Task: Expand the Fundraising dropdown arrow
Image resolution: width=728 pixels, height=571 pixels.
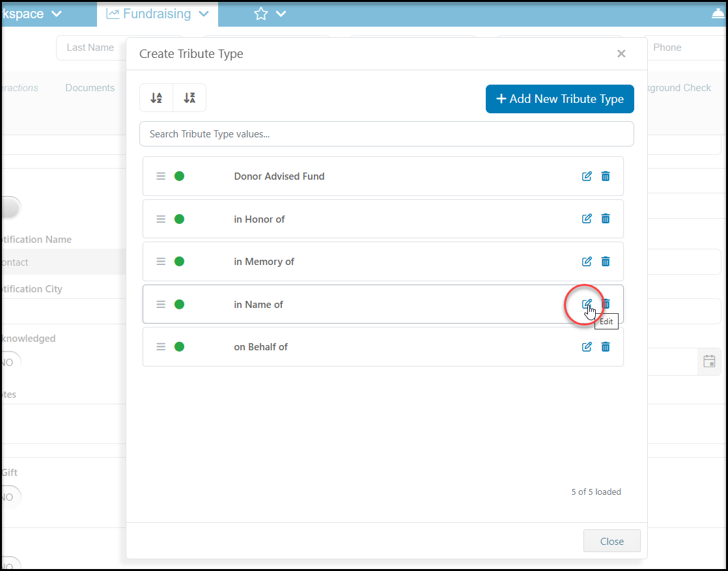Action: click(x=204, y=14)
